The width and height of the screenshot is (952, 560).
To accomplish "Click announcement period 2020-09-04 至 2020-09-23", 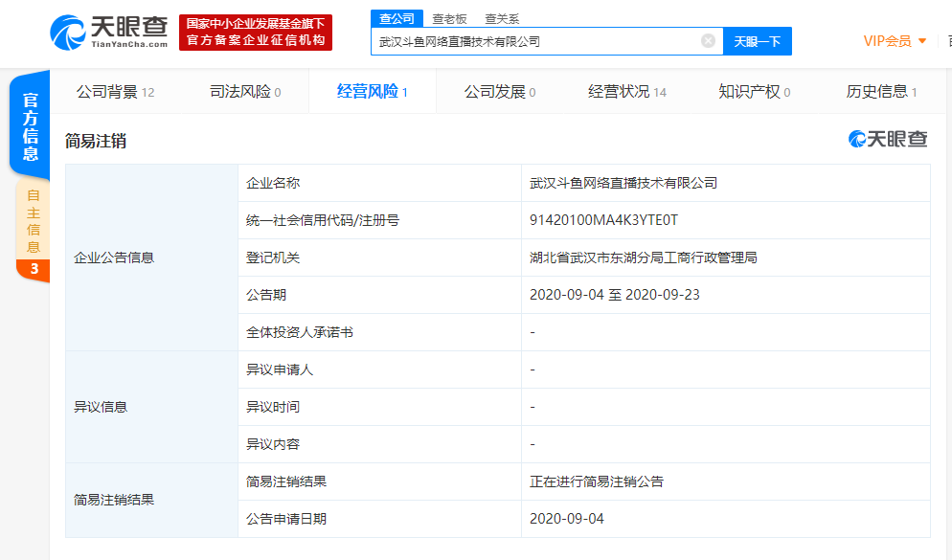I will click(615, 295).
